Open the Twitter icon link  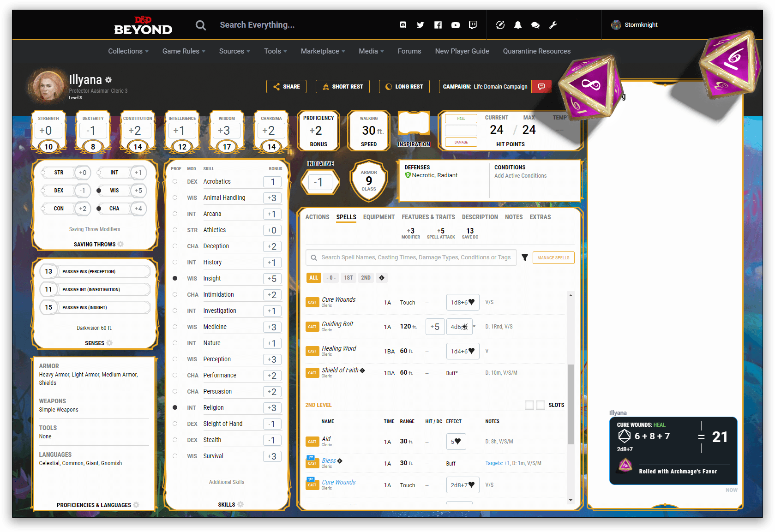point(421,25)
